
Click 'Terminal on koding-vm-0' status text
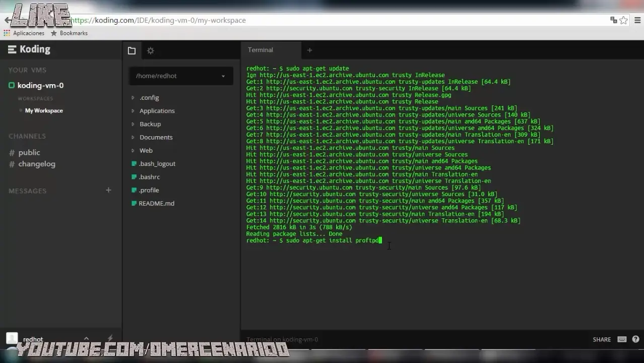(x=282, y=339)
